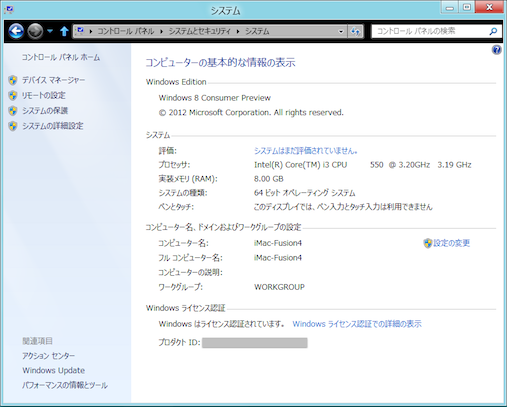Expand the arrow after コントロール パネル breadcrumb

[x=161, y=31]
